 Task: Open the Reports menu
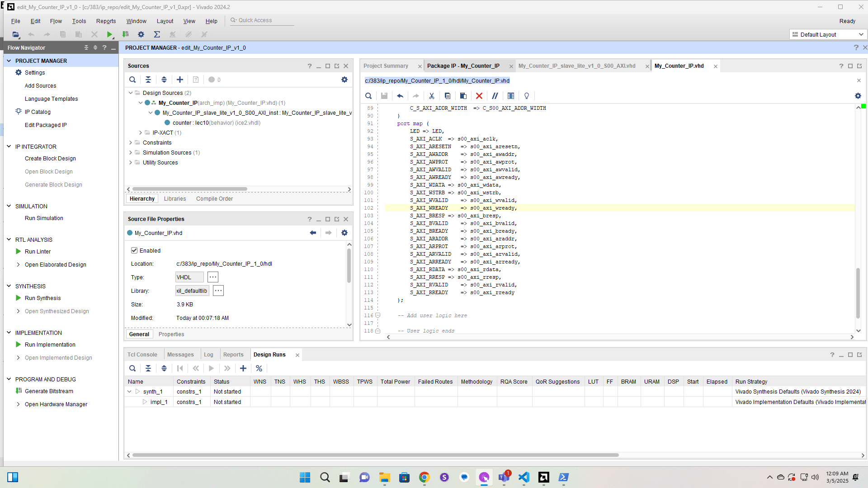(x=106, y=21)
